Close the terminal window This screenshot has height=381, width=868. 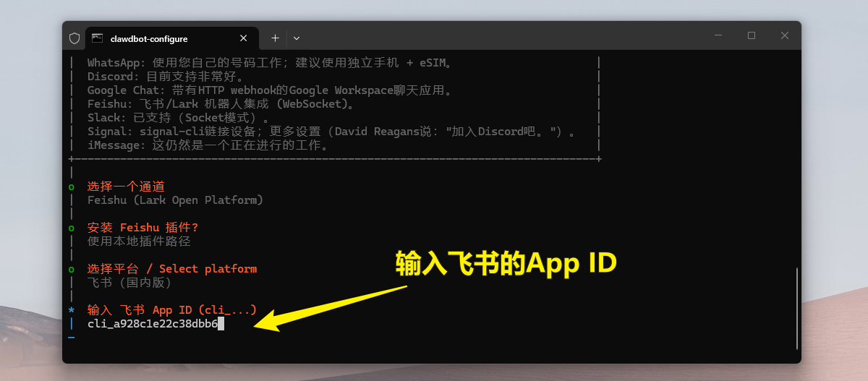click(785, 35)
